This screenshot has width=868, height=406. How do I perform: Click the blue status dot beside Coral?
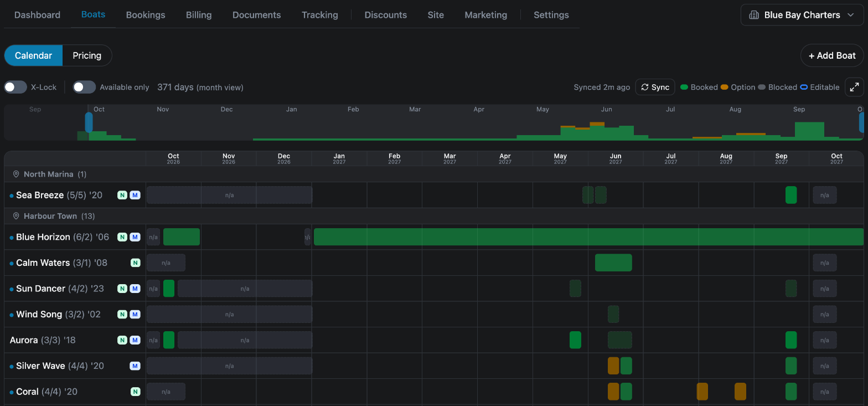click(12, 392)
